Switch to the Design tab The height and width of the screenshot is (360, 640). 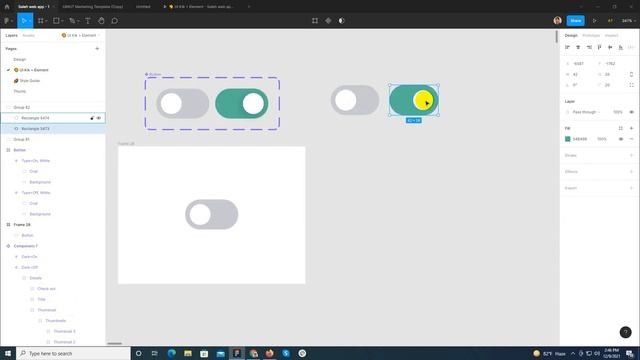coord(571,36)
